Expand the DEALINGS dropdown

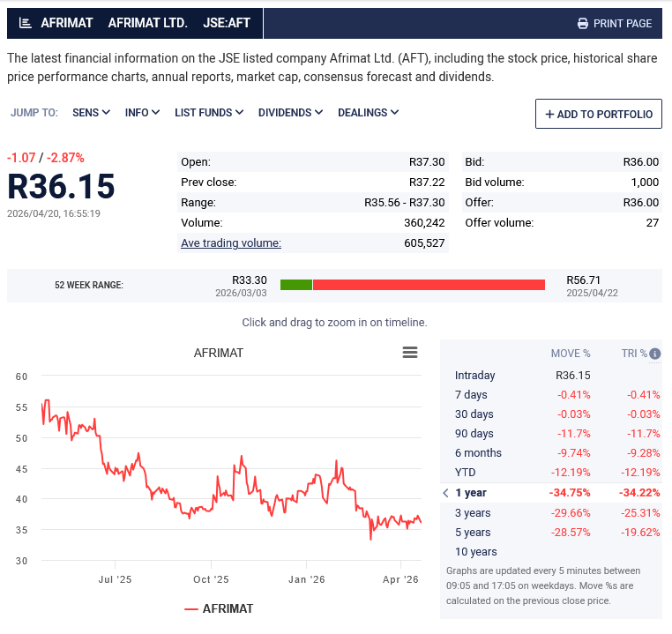click(369, 113)
